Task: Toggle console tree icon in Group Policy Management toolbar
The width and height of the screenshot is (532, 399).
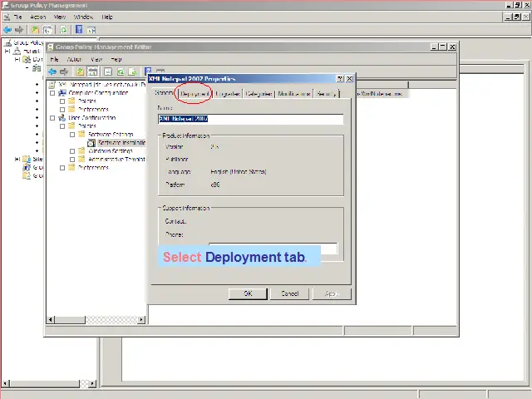Action: point(47,30)
